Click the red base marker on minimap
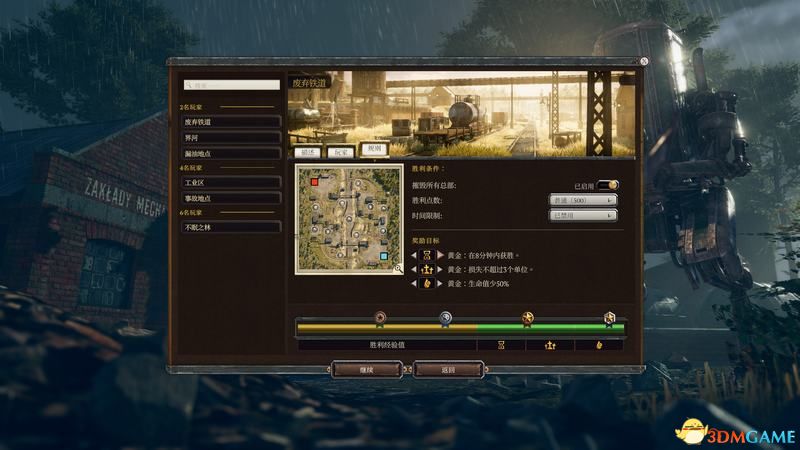This screenshot has height=450, width=800. [x=315, y=182]
